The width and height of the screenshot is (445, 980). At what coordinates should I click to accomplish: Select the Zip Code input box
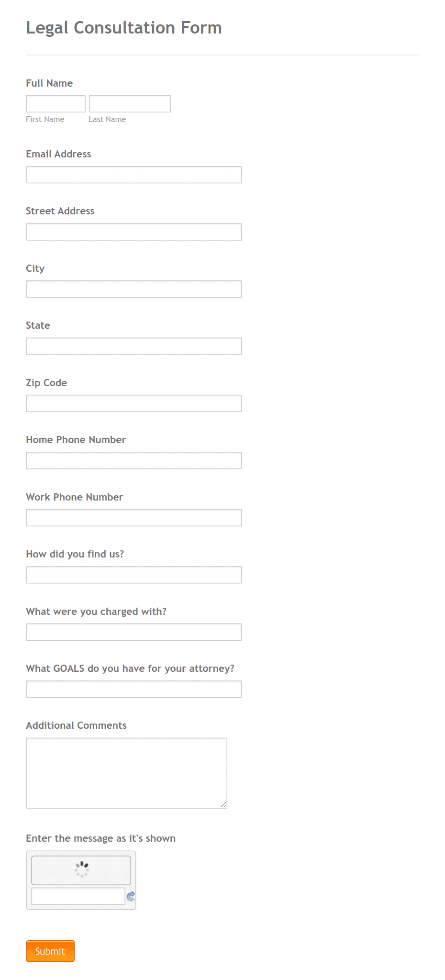coord(133,403)
